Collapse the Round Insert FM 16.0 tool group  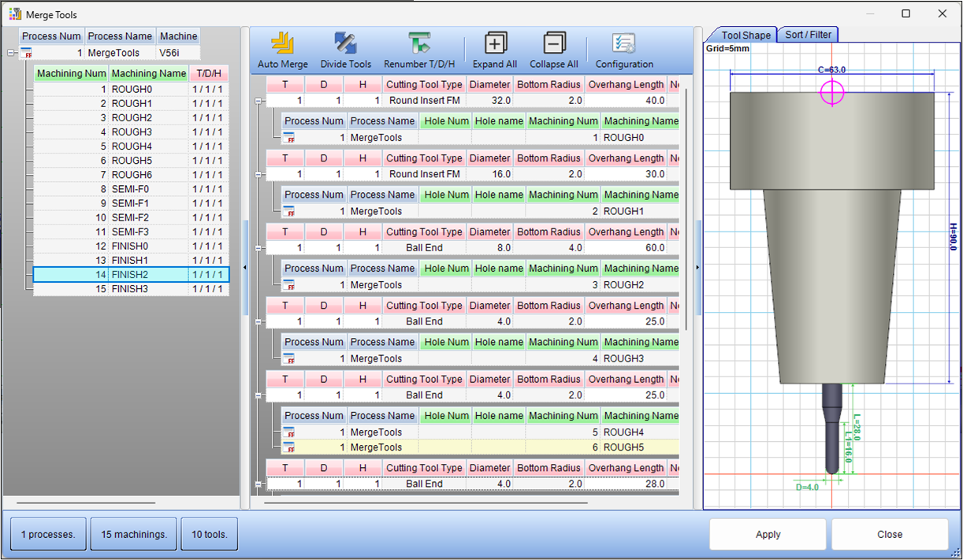(258, 174)
